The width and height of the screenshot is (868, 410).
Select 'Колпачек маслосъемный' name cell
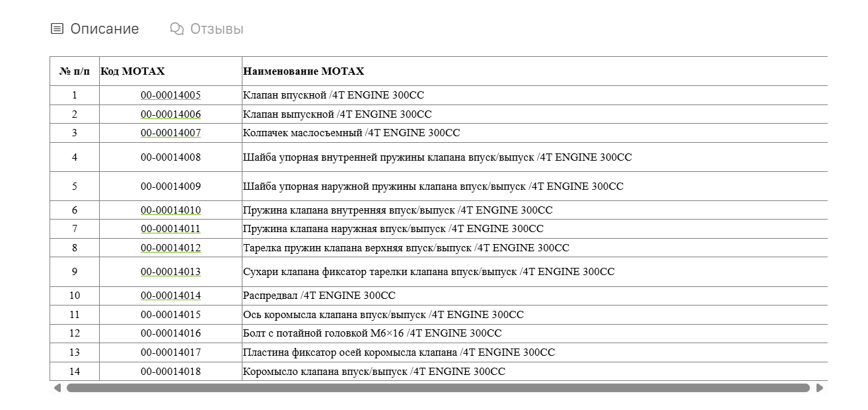click(x=535, y=133)
